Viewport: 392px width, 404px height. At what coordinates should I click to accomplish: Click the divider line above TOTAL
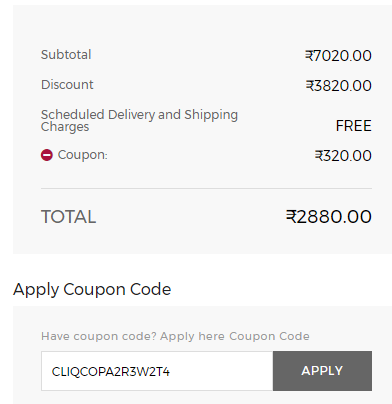pos(206,188)
